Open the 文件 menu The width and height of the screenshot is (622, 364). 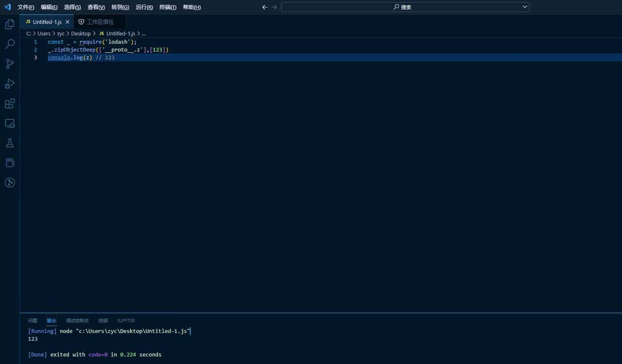pos(25,7)
